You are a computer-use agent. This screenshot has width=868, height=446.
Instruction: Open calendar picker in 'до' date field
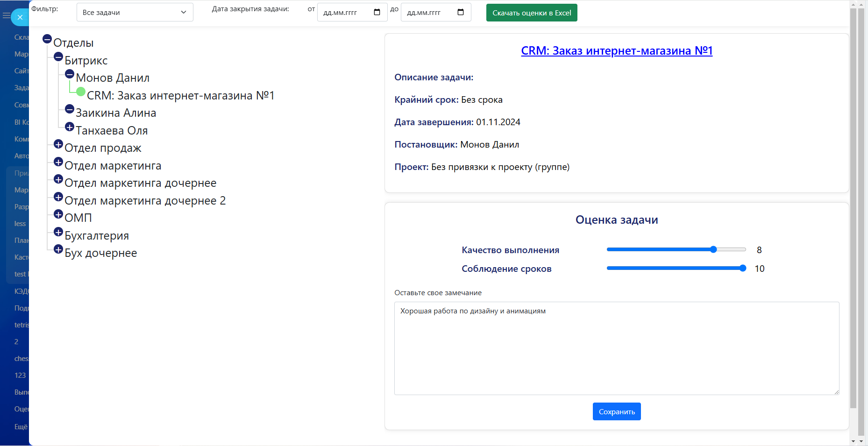point(461,13)
